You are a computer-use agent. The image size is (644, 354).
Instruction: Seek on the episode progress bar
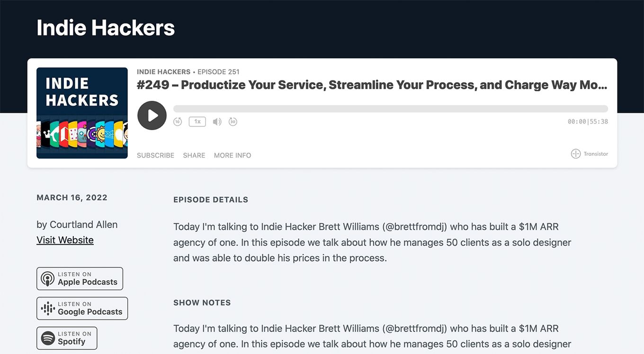click(391, 109)
